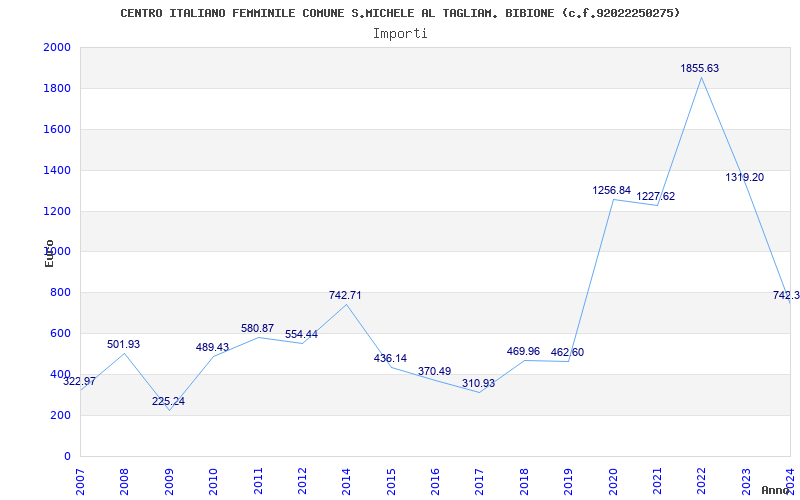Select the 1000 y-axis tick label
The height and width of the screenshot is (500, 800).
(x=57, y=252)
